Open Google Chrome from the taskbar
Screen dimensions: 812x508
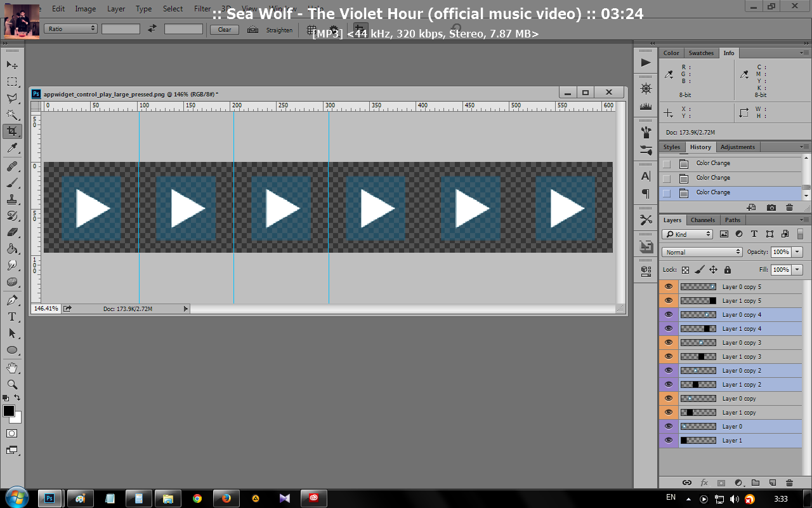click(x=197, y=498)
